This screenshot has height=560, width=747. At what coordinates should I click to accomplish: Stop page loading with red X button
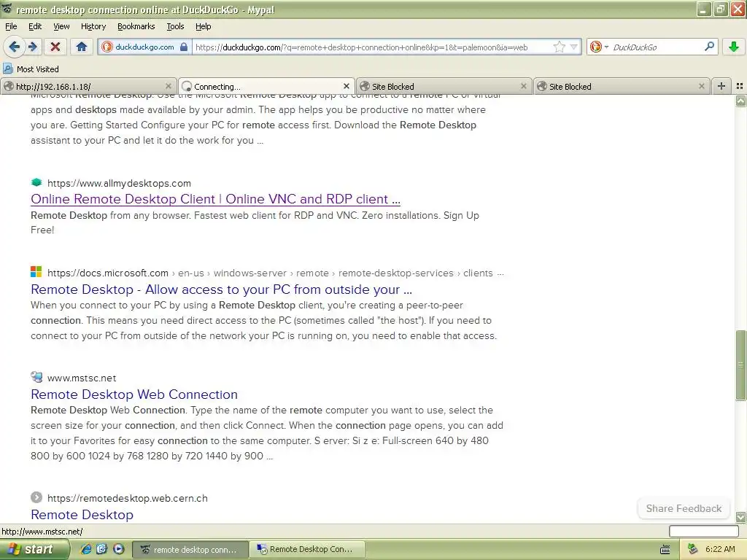[55, 47]
